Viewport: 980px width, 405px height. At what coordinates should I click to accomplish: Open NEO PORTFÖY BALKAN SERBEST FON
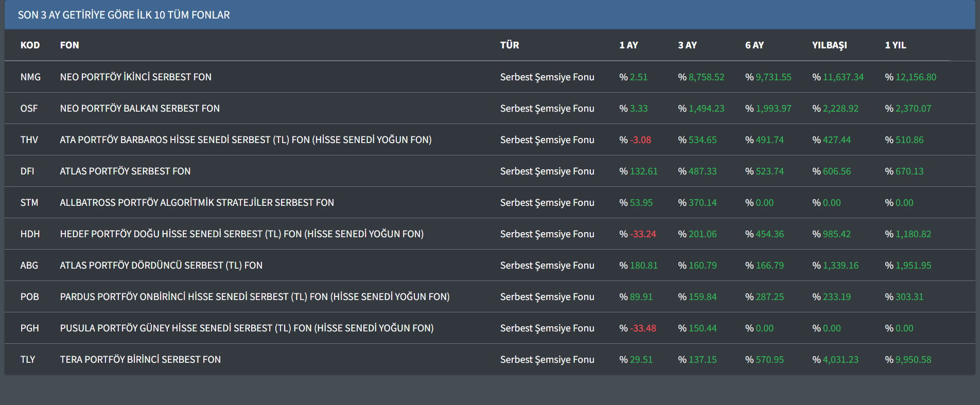click(x=139, y=108)
